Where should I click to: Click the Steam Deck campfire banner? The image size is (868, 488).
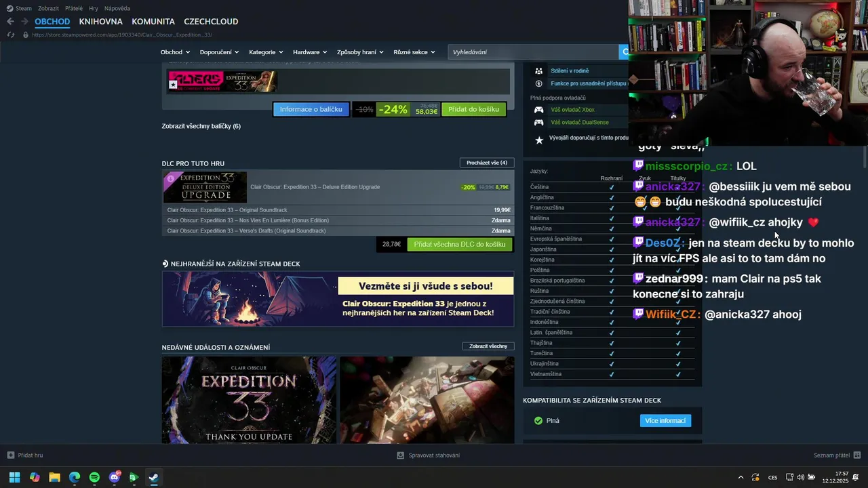pyautogui.click(x=338, y=299)
